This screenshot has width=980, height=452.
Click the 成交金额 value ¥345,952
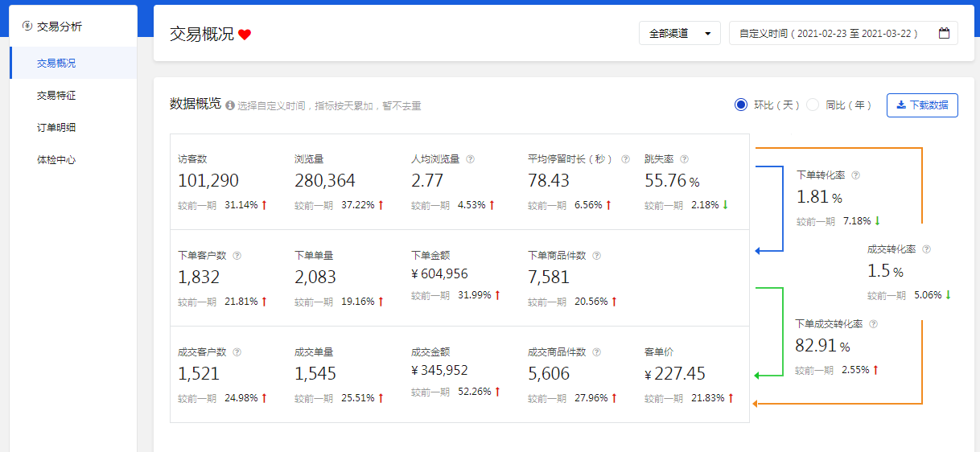pos(439,371)
